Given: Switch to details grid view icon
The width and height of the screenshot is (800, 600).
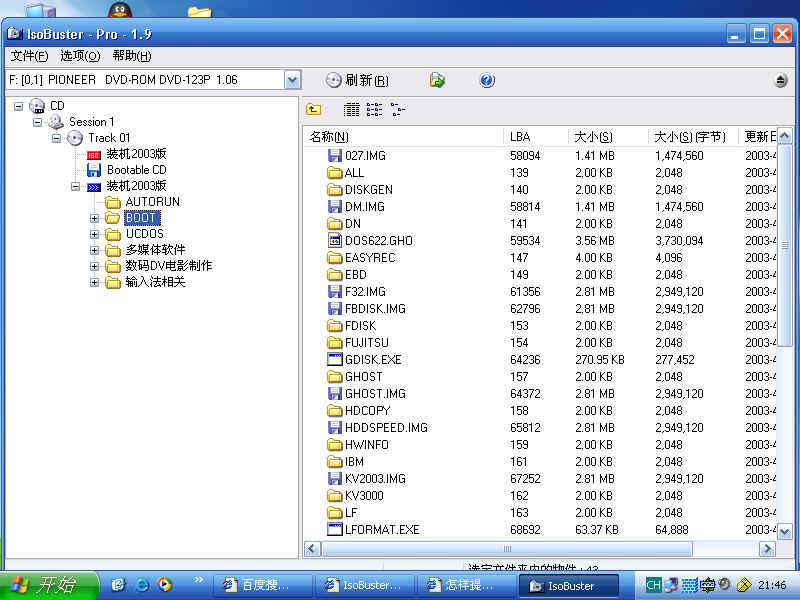Looking at the screenshot, I should coord(352,109).
